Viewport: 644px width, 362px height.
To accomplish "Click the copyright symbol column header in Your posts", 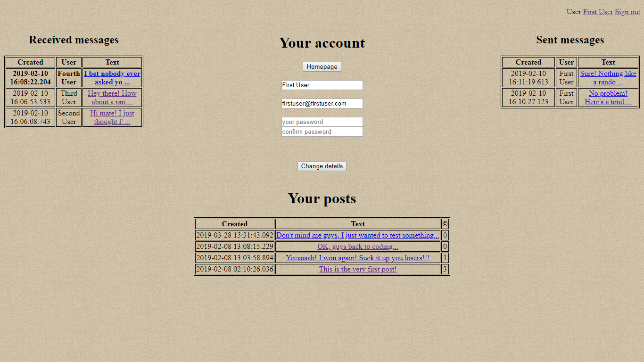I will (445, 224).
